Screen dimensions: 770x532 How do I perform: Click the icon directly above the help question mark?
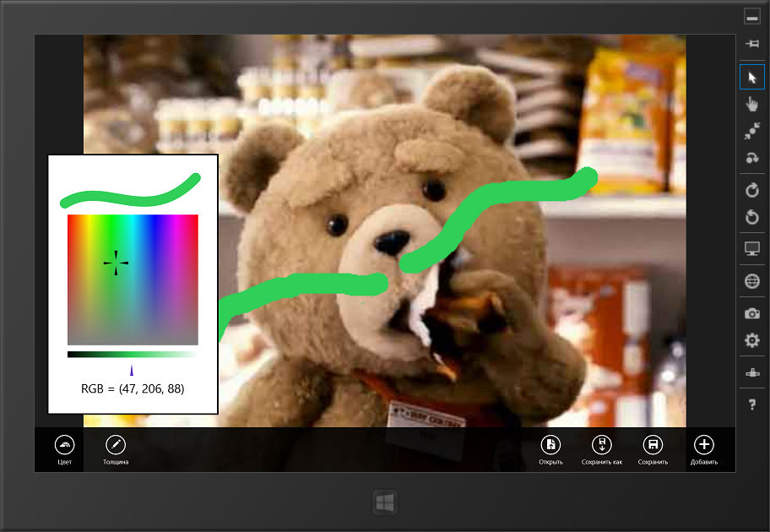coord(751,373)
